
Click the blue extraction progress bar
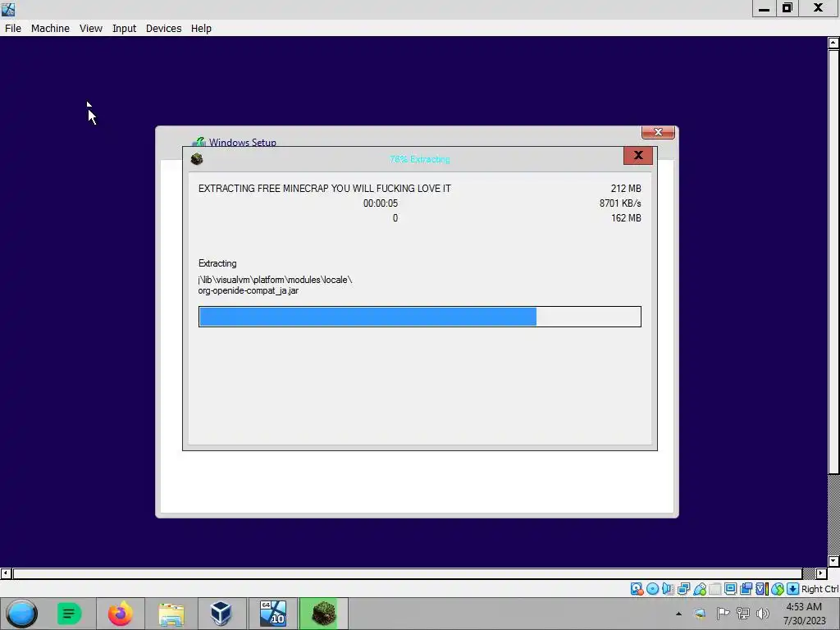(419, 317)
